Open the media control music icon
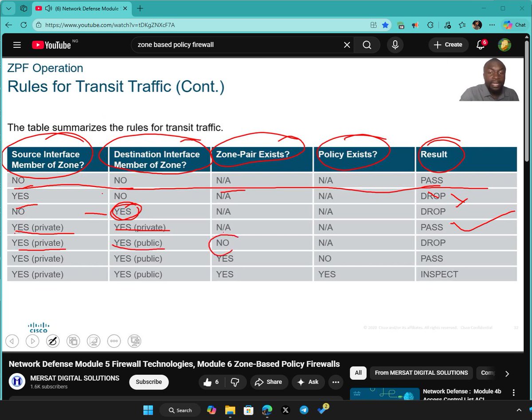Screen dimensions: 532x420 447,25
